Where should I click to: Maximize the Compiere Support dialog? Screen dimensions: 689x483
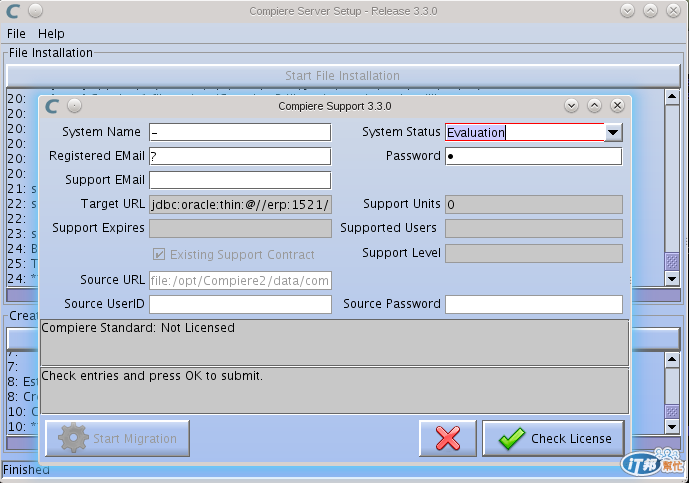[x=594, y=105]
